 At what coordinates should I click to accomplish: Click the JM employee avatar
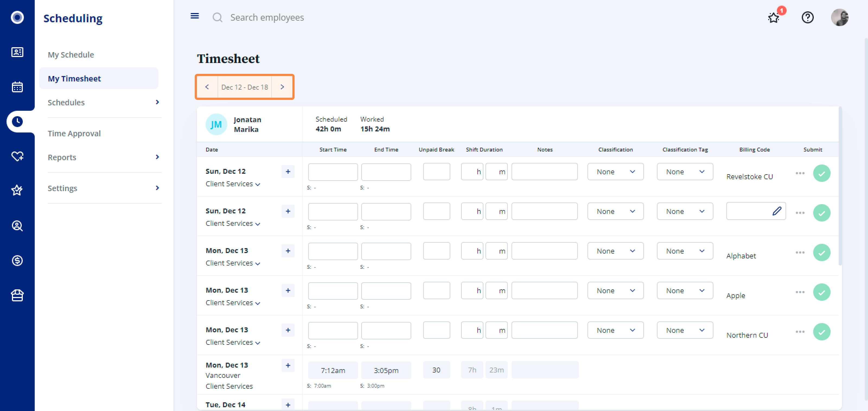(216, 124)
